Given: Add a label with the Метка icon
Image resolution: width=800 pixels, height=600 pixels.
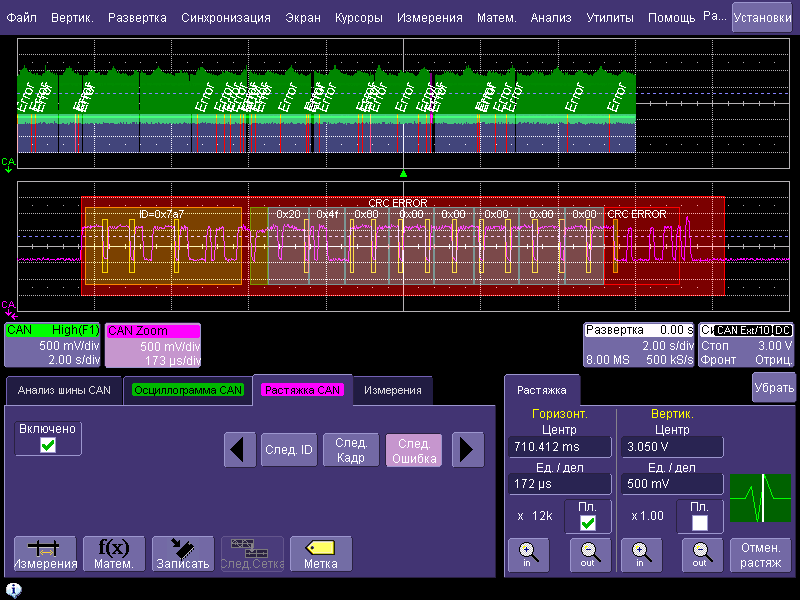Looking at the screenshot, I should coord(321,552).
